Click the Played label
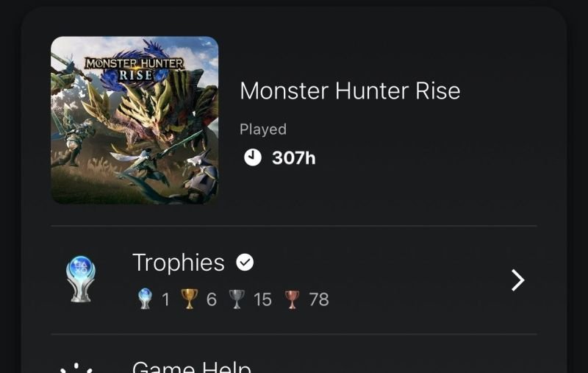Viewport: 588px width, 373px height. (262, 129)
